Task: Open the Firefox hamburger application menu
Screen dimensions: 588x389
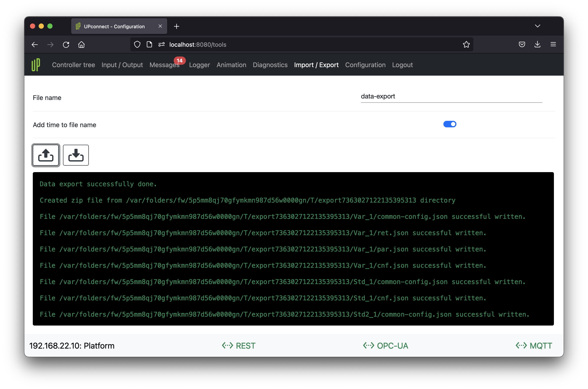Action: (553, 45)
